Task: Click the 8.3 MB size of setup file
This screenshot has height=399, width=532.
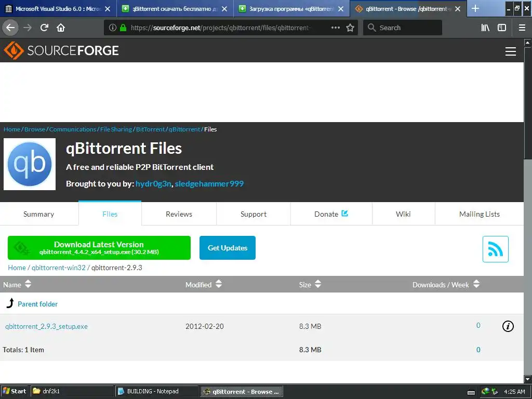Action: [310, 326]
